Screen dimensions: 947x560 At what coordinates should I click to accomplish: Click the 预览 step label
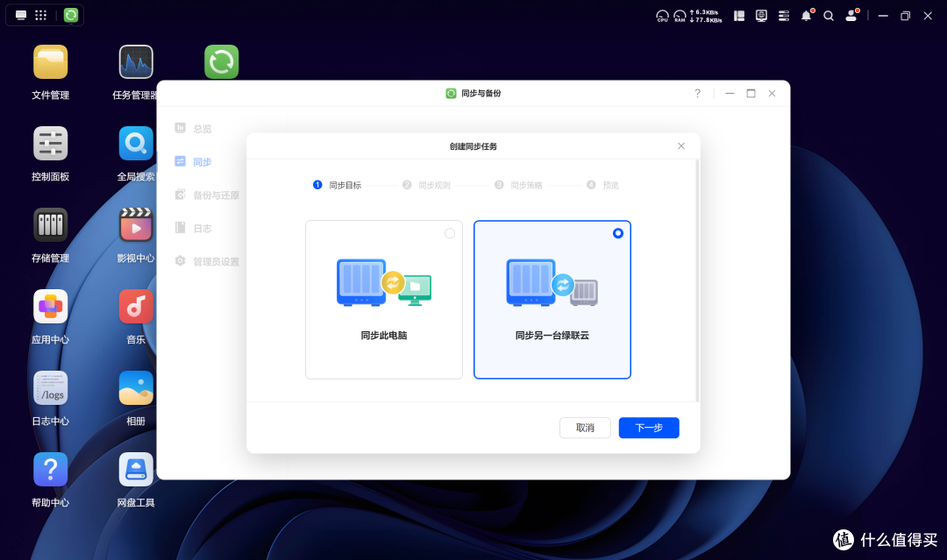point(610,185)
